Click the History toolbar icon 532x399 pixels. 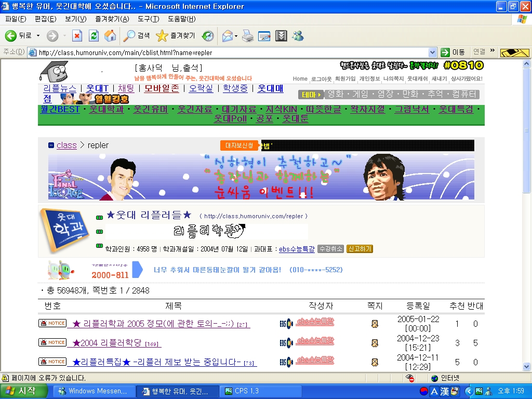(208, 36)
